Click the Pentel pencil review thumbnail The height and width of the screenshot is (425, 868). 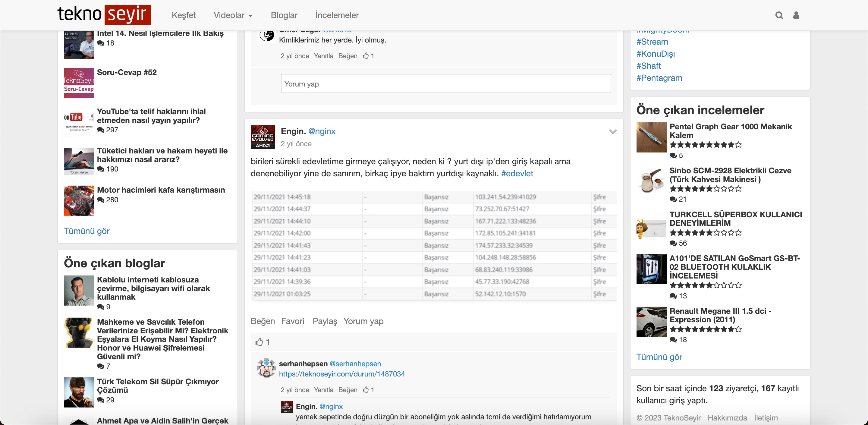click(651, 137)
